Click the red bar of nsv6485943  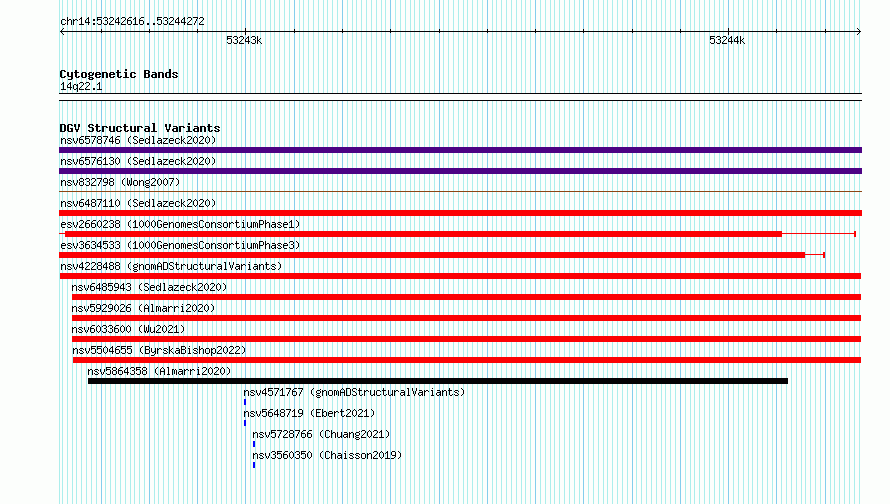[466, 297]
